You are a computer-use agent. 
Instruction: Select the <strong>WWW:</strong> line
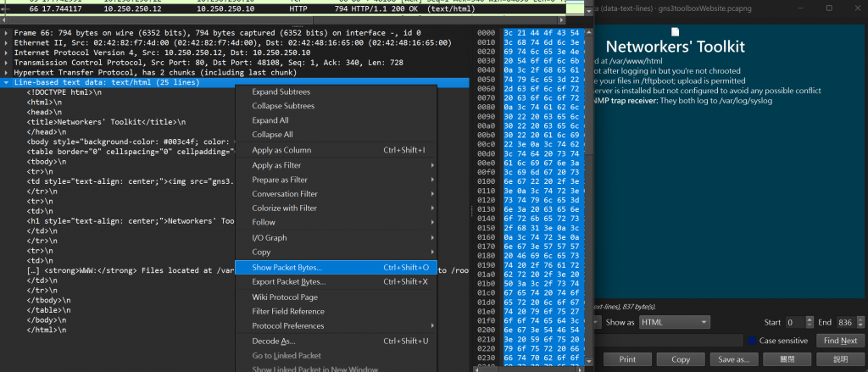click(x=131, y=270)
